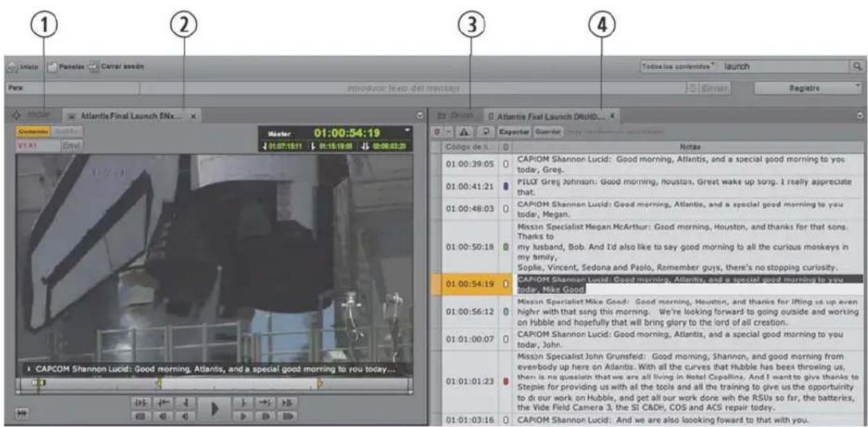Select the marker row at 01:01:03:16
868x427 pixels.
647,419
